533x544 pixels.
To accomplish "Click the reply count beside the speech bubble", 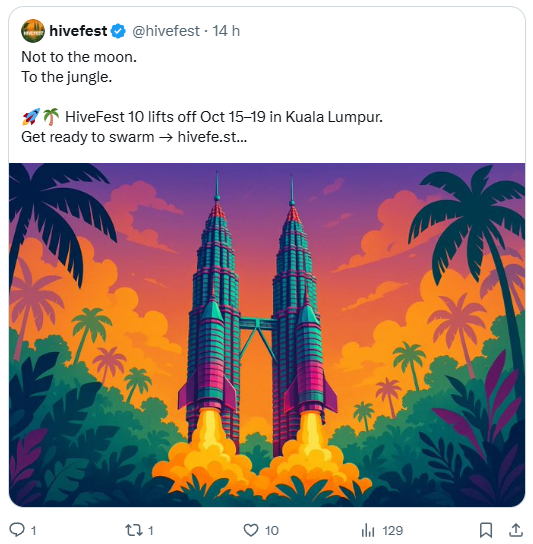I will (33, 530).
